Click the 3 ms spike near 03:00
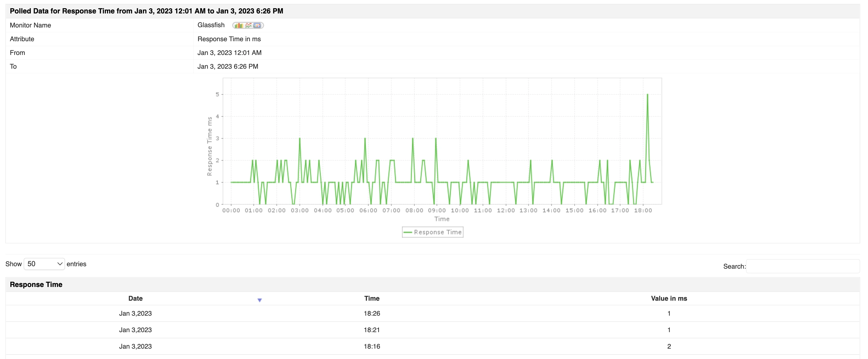The height and width of the screenshot is (359, 868). click(x=300, y=139)
